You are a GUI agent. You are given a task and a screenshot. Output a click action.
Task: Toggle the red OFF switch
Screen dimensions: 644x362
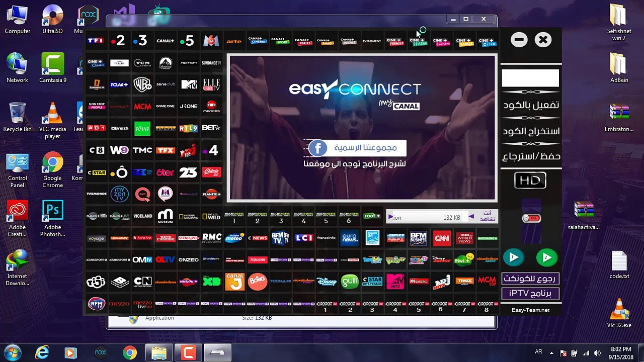[531, 218]
